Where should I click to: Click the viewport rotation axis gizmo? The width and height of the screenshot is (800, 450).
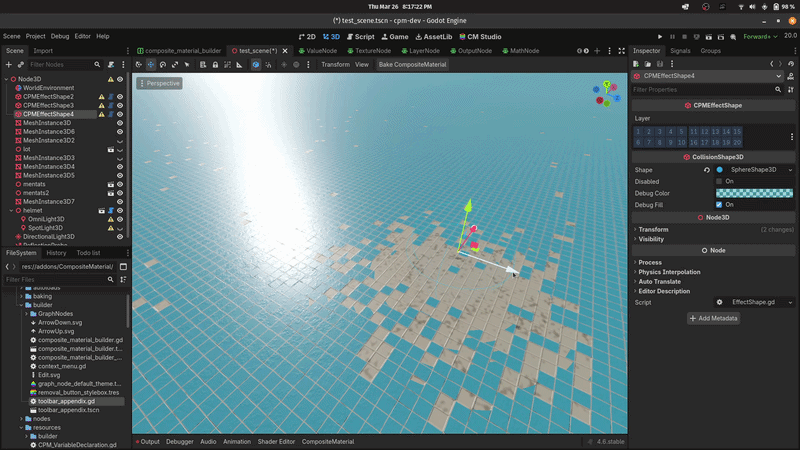pos(604,93)
